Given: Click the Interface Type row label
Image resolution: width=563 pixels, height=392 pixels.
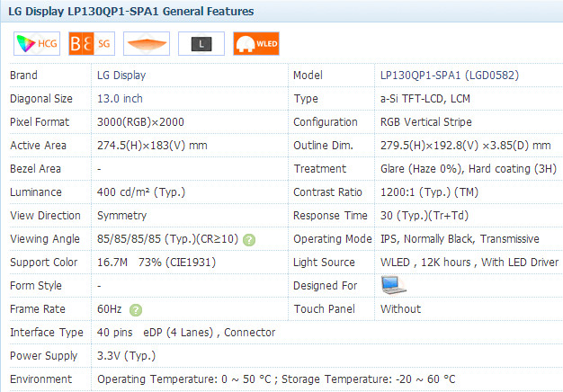Looking at the screenshot, I should pyautogui.click(x=47, y=332).
